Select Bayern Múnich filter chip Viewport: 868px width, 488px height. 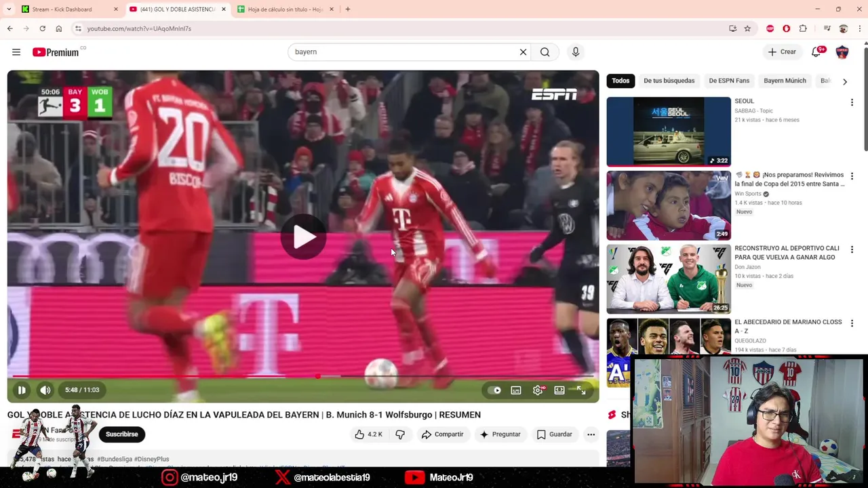pyautogui.click(x=785, y=81)
